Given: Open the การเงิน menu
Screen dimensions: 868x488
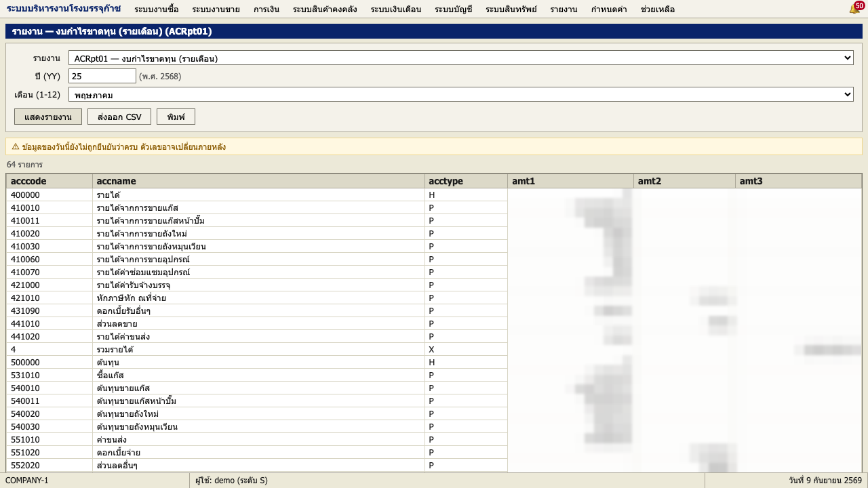Looking at the screenshot, I should [267, 9].
